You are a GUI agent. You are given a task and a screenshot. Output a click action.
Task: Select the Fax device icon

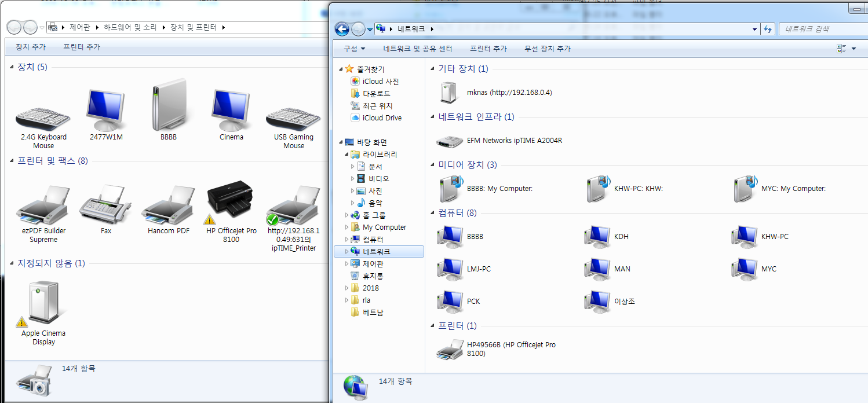point(105,205)
